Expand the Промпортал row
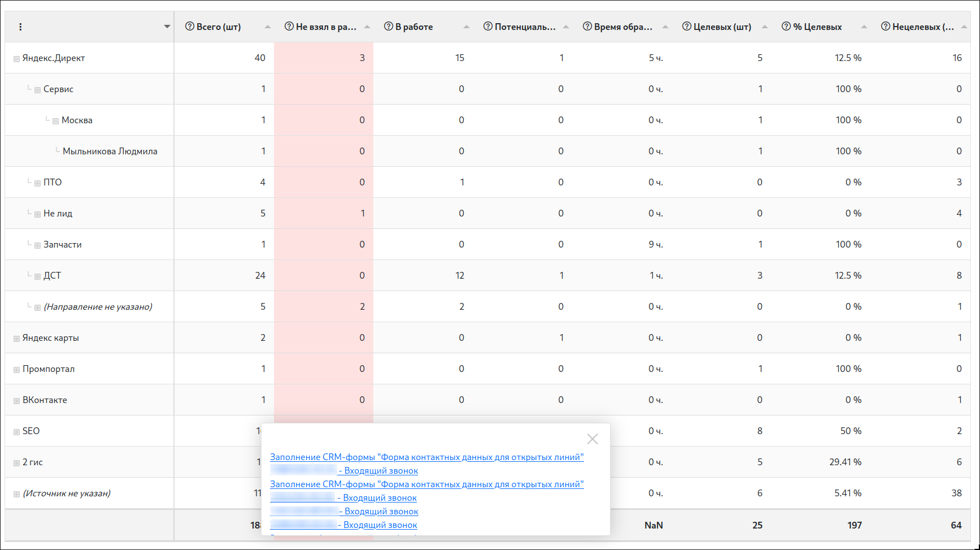Screen dimensions: 980x550 [17, 370]
